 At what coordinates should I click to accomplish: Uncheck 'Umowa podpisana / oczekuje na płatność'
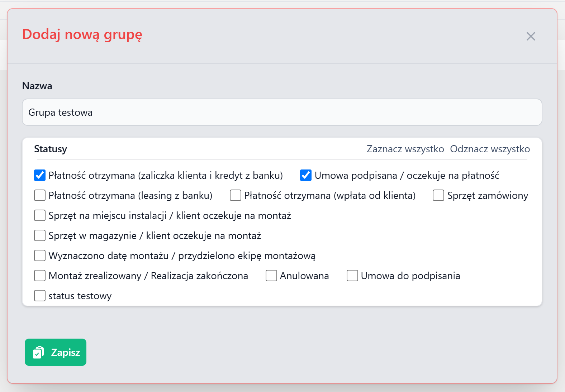coord(306,176)
